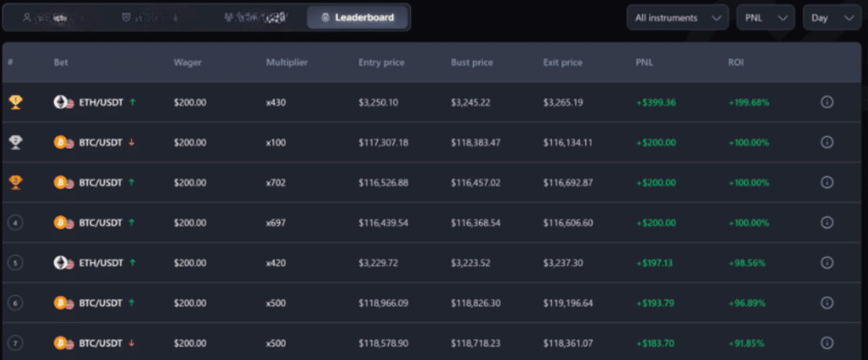Click the Ethereum coin icon in x420 row
This screenshot has width=868, height=360.
tap(59, 263)
